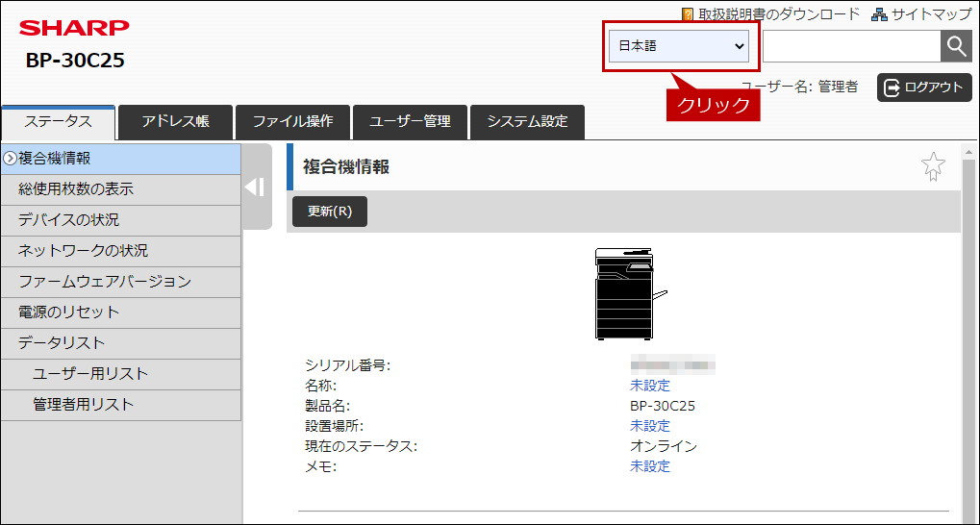Click the シリアル番号: label
Screen dimensions: 980x525
(347, 365)
